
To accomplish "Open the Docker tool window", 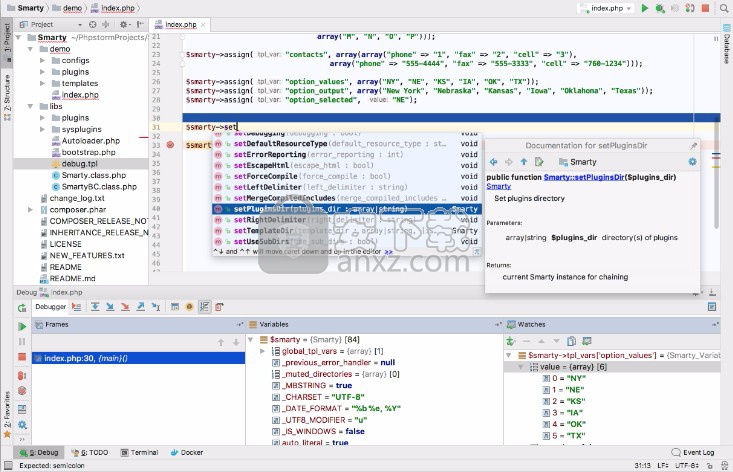I will click(x=187, y=452).
